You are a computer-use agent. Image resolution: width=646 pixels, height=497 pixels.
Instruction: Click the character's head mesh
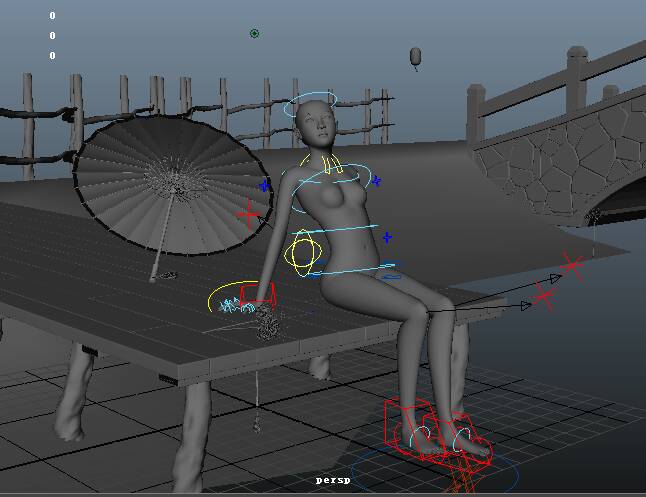(316, 122)
